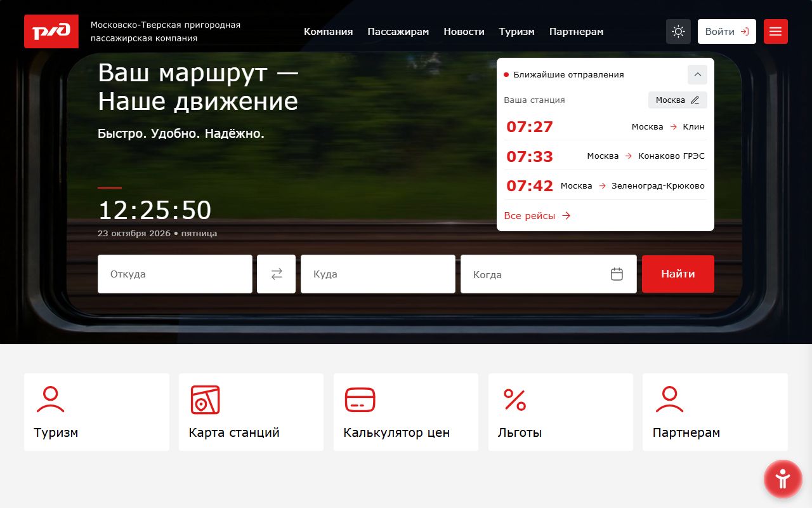
Task: Open the Все рейсы link
Action: [x=537, y=216]
